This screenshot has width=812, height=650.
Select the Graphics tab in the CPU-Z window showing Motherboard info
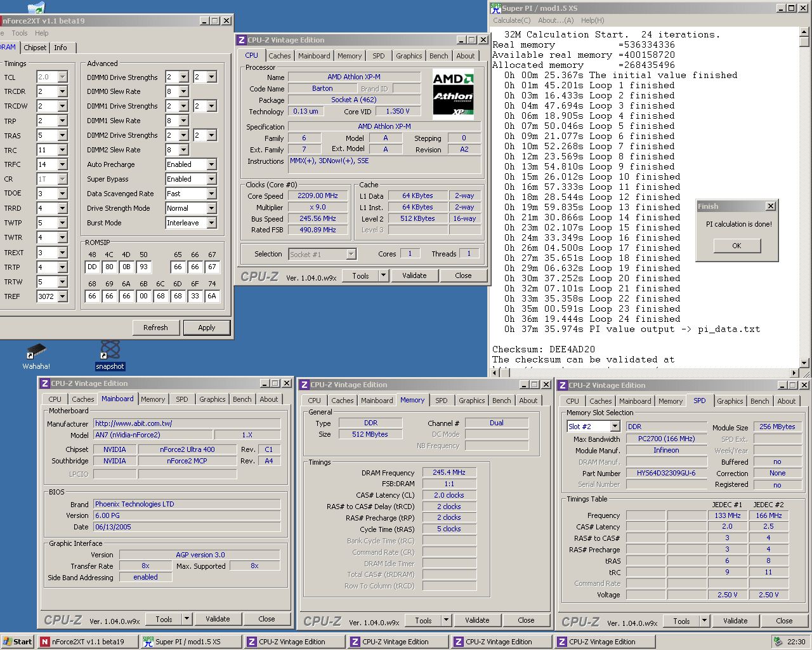pos(212,399)
